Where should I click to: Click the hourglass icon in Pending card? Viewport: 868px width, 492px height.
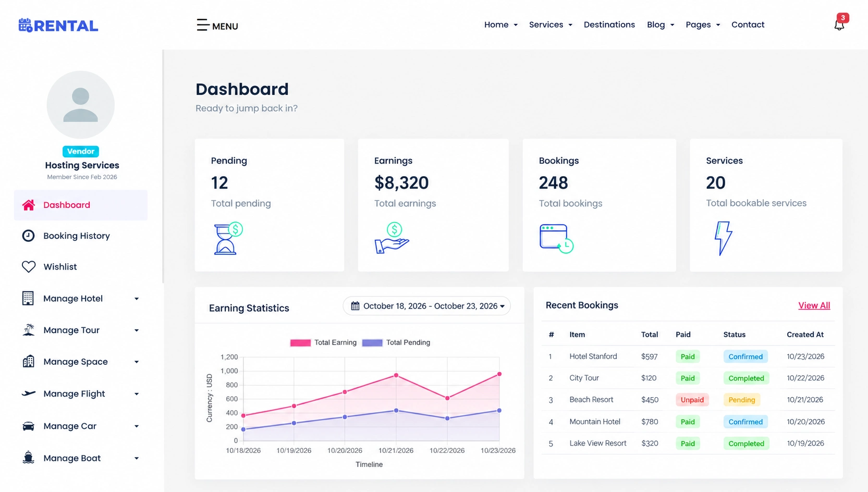228,239
